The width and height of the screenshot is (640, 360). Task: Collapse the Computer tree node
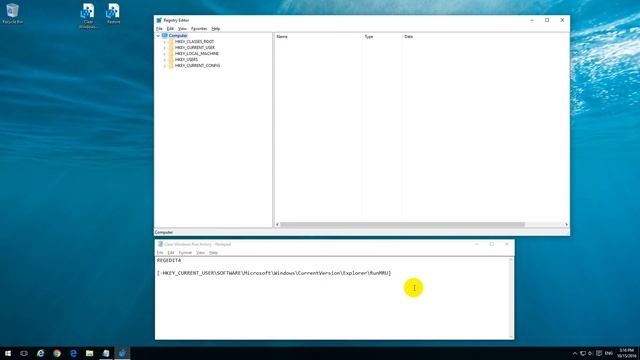[158, 36]
